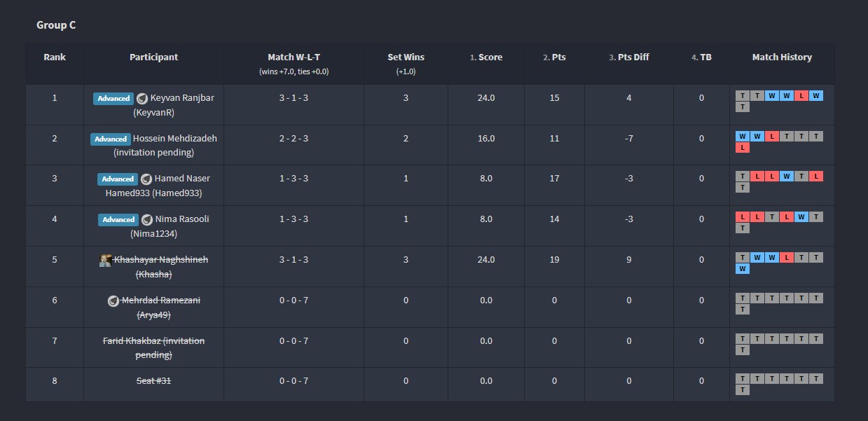This screenshot has height=421, width=868.
Task: Open the red L match in Keyvan's history
Action: 801,96
